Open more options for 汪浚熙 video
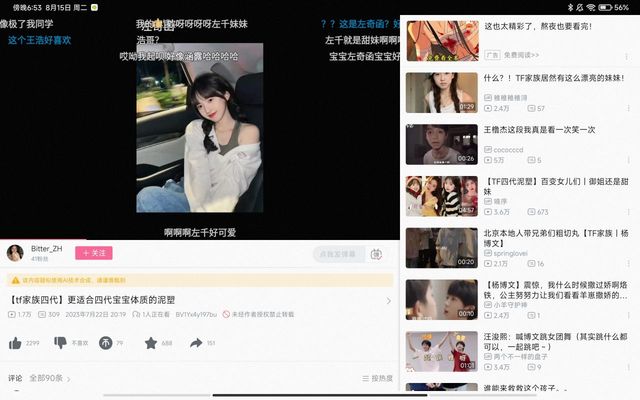640x400 pixels. point(629,367)
